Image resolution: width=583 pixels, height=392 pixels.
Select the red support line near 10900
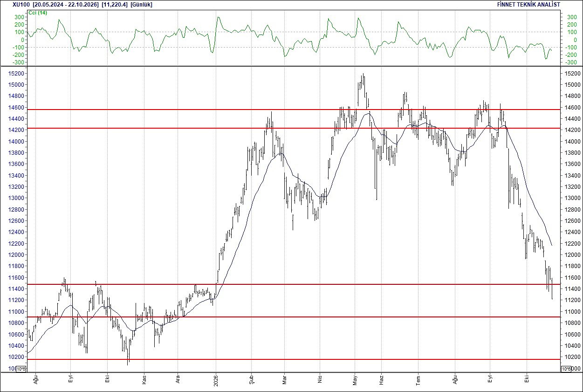click(294, 317)
